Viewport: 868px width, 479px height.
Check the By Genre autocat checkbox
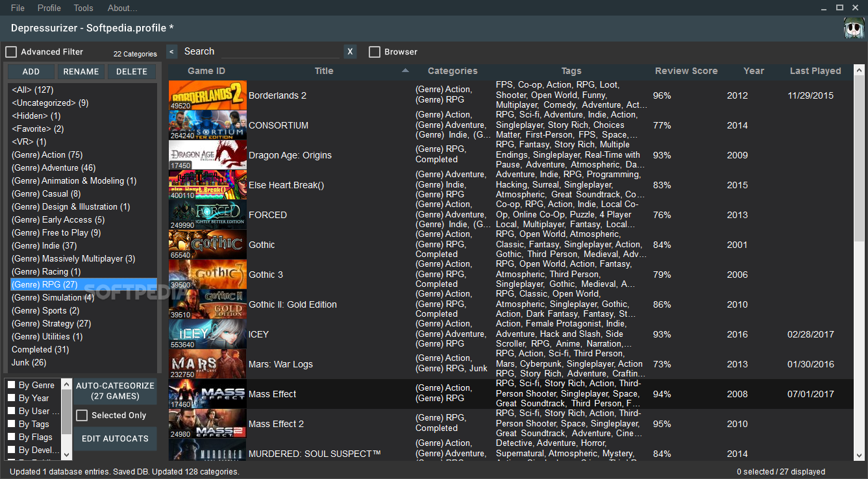(11, 385)
